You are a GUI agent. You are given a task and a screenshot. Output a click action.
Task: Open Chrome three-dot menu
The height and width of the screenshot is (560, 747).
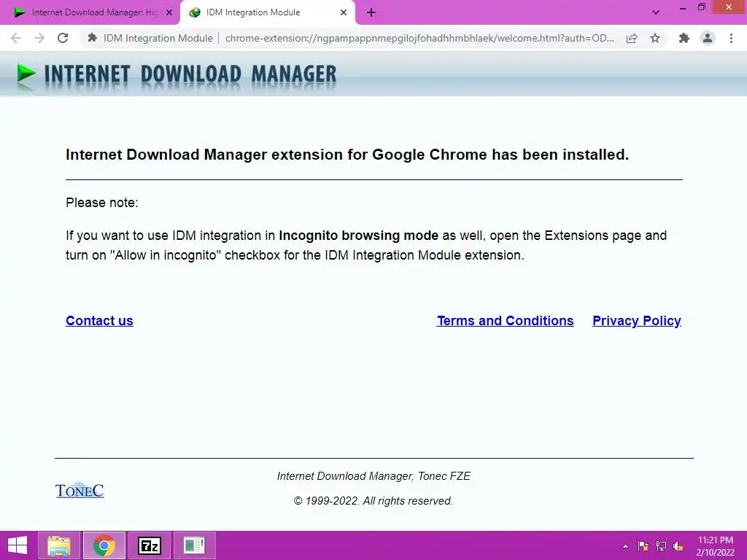coord(731,38)
